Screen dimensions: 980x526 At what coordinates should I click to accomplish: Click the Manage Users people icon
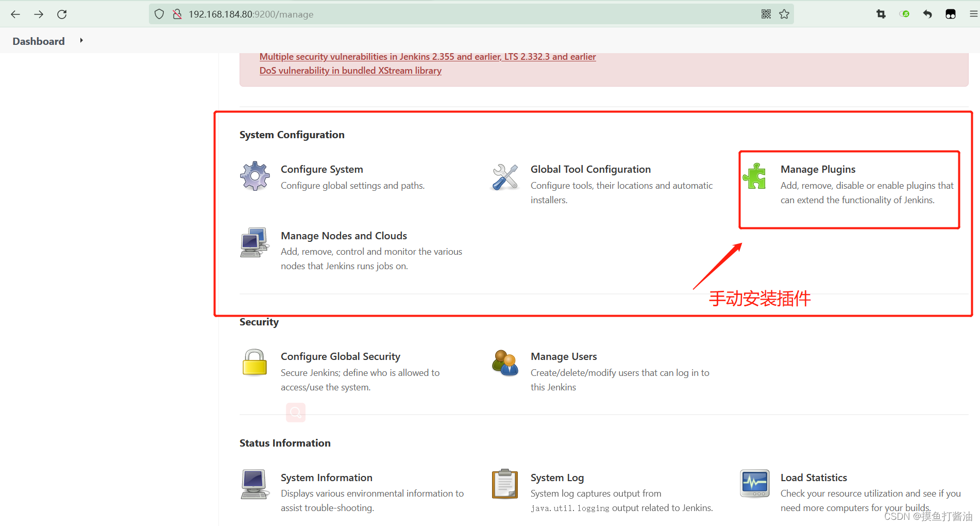pos(505,363)
